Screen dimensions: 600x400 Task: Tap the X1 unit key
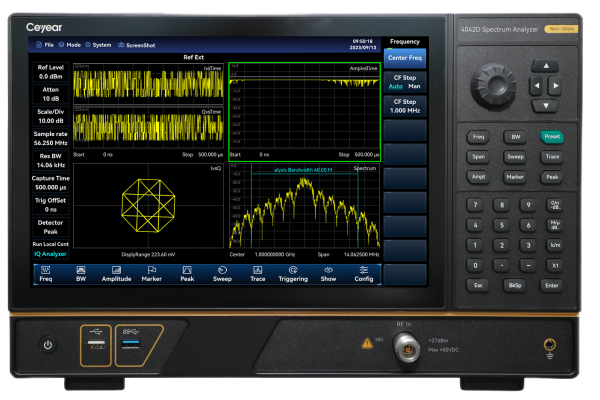point(555,266)
